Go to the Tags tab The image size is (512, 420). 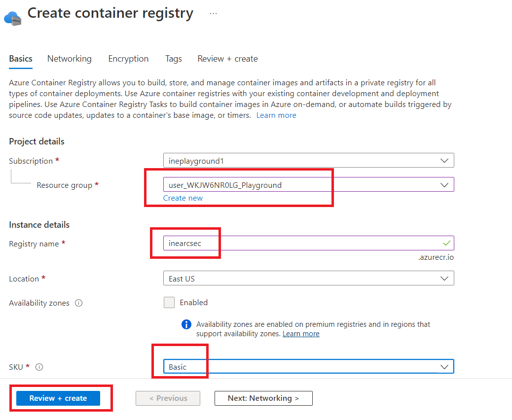point(173,59)
